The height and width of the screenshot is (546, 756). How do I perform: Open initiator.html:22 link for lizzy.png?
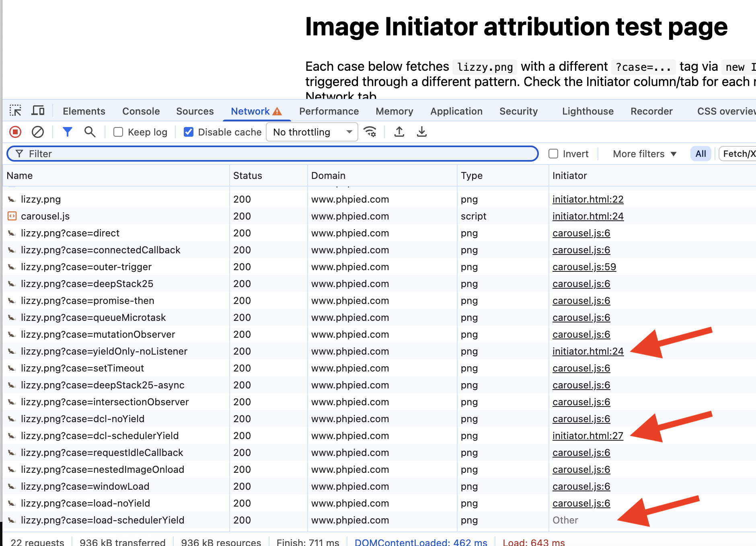point(588,199)
